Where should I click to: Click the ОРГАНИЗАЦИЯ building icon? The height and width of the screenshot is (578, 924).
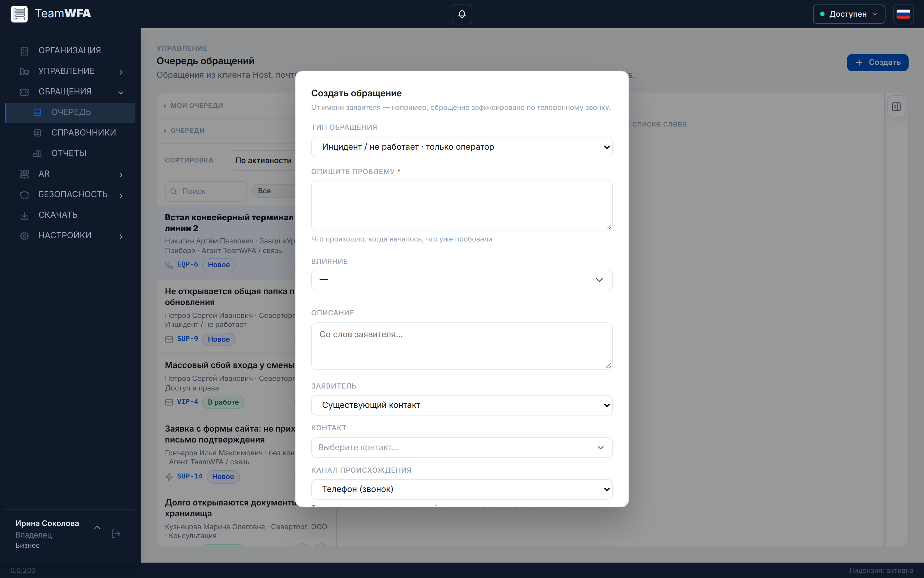[24, 51]
